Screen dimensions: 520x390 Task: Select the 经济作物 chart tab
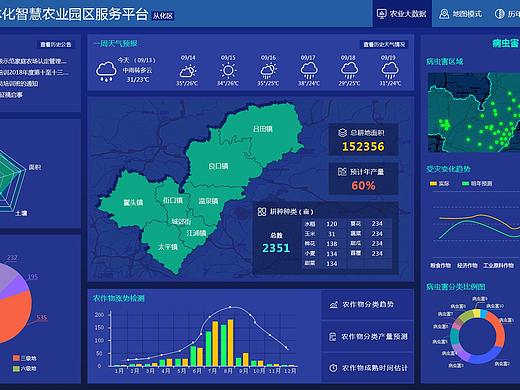[467, 266]
